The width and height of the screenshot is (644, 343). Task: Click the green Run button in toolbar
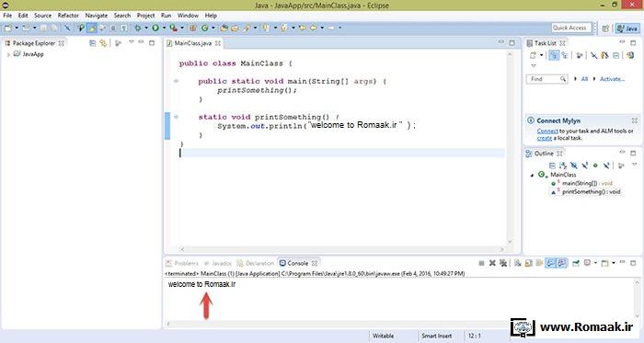pyautogui.click(x=155, y=28)
